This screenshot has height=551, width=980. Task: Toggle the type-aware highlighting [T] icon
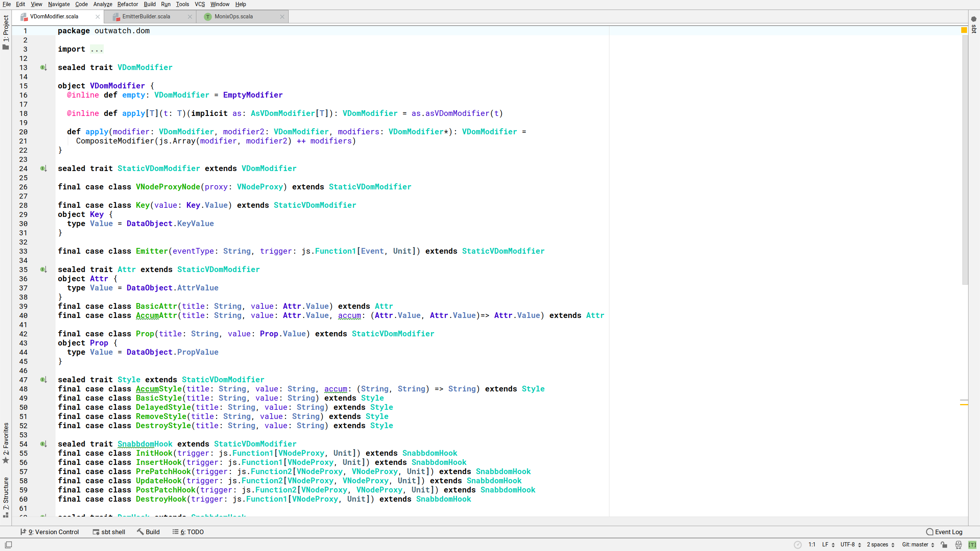(x=972, y=544)
